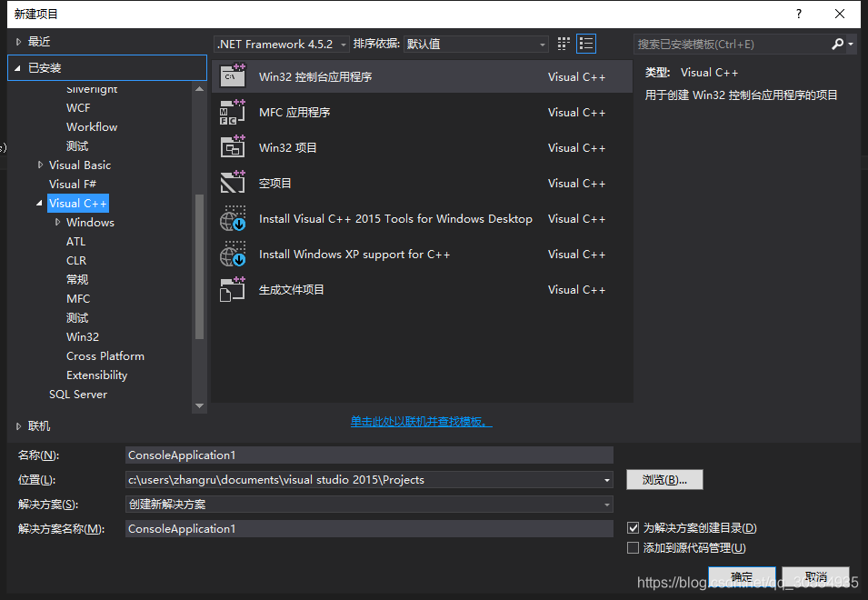Open search options dropdown arrow

click(851, 44)
